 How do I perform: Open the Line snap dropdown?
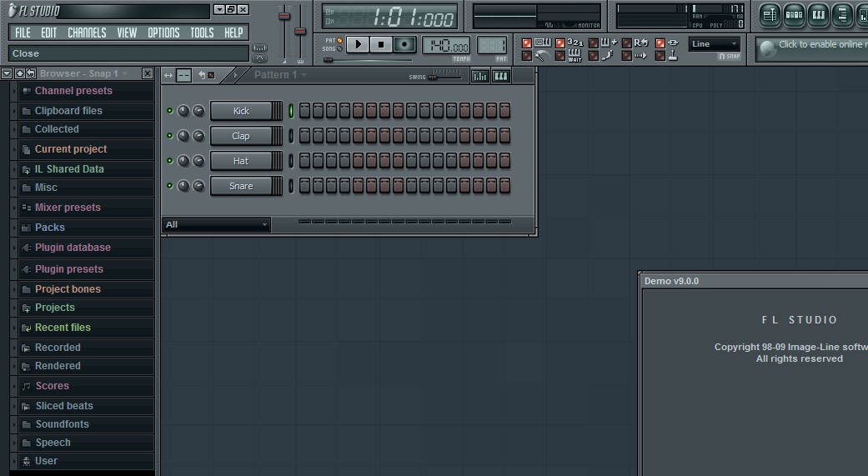[715, 43]
